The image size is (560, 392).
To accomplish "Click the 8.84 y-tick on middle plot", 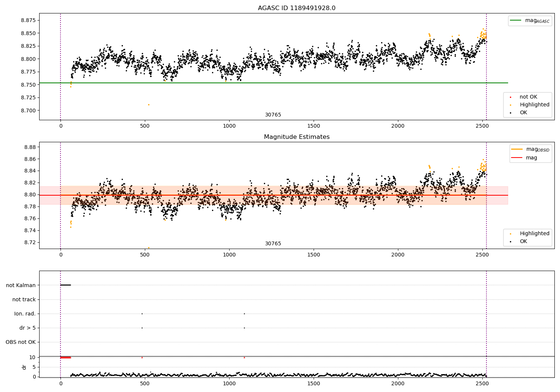I will click(30, 171).
